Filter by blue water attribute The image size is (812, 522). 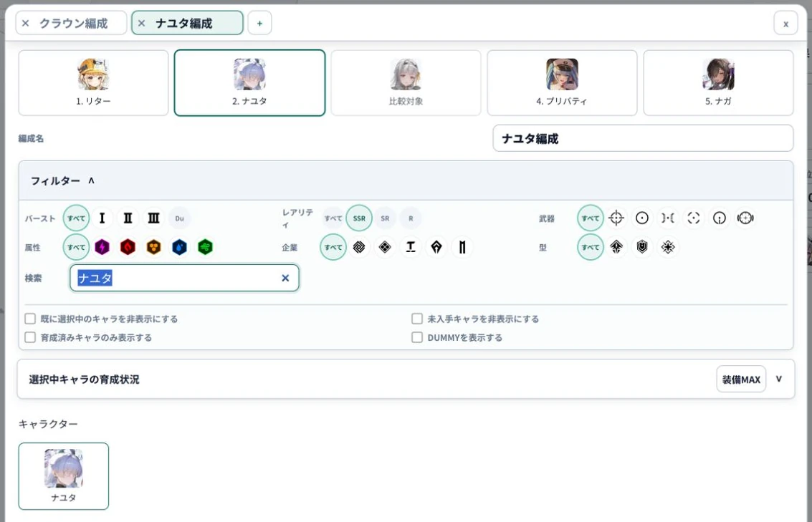pos(180,247)
